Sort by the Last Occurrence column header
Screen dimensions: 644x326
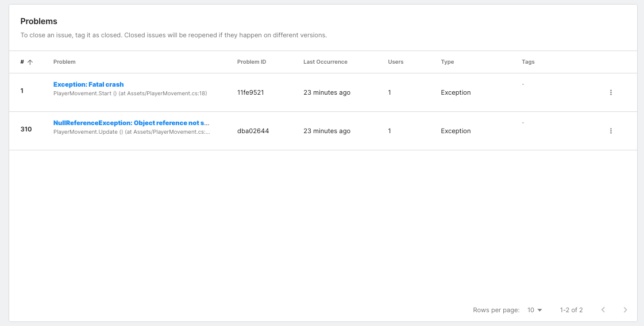point(325,62)
